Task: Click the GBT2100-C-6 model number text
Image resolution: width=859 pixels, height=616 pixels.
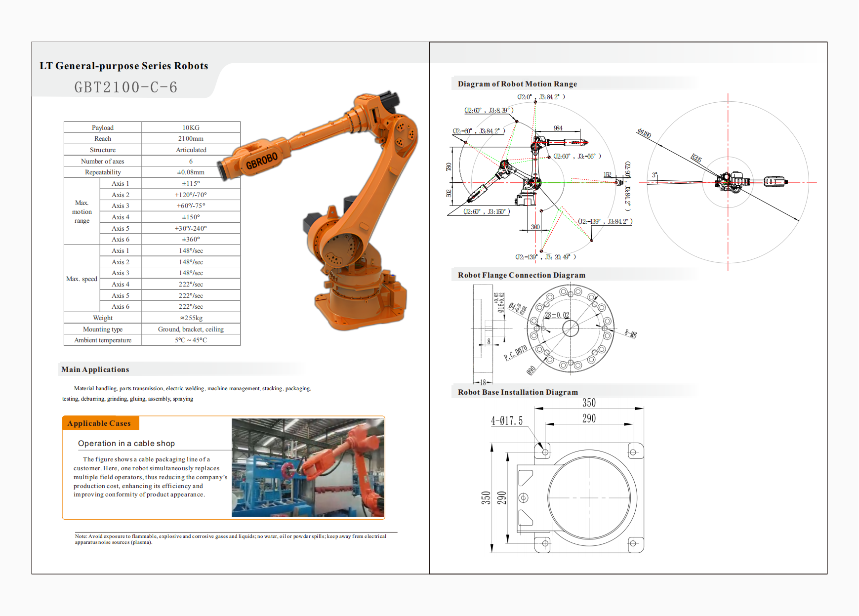Action: [x=126, y=87]
